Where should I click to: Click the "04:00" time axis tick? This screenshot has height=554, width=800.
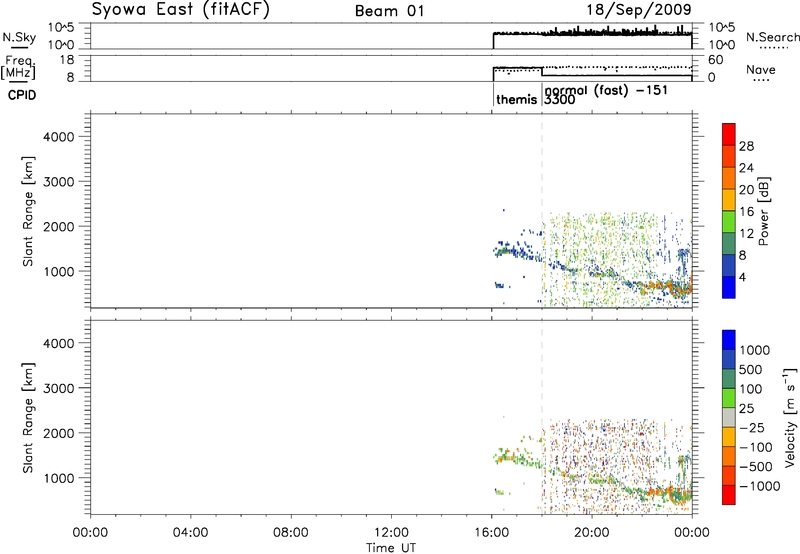[x=191, y=533]
